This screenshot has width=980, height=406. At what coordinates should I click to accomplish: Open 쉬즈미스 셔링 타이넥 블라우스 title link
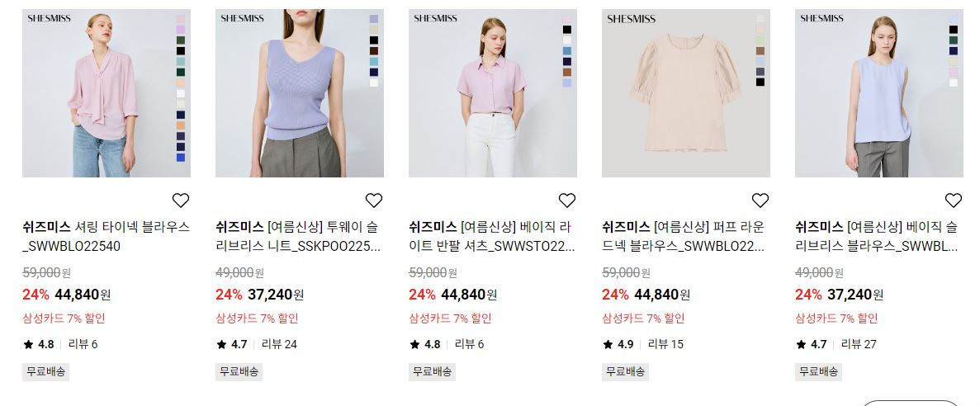click(107, 237)
